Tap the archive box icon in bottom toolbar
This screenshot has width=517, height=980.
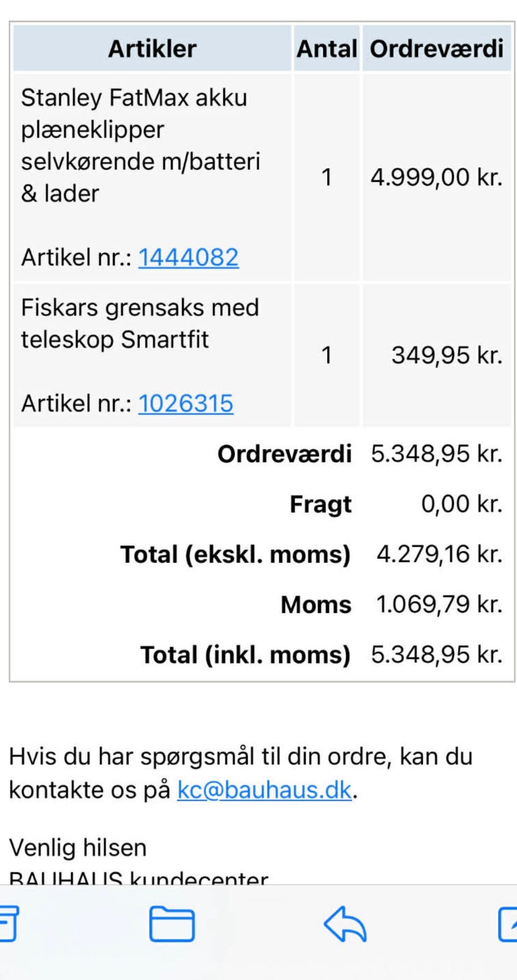coord(9,923)
